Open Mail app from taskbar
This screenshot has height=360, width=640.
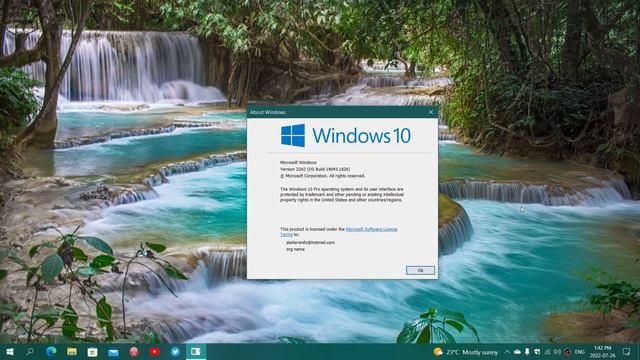pos(113,352)
